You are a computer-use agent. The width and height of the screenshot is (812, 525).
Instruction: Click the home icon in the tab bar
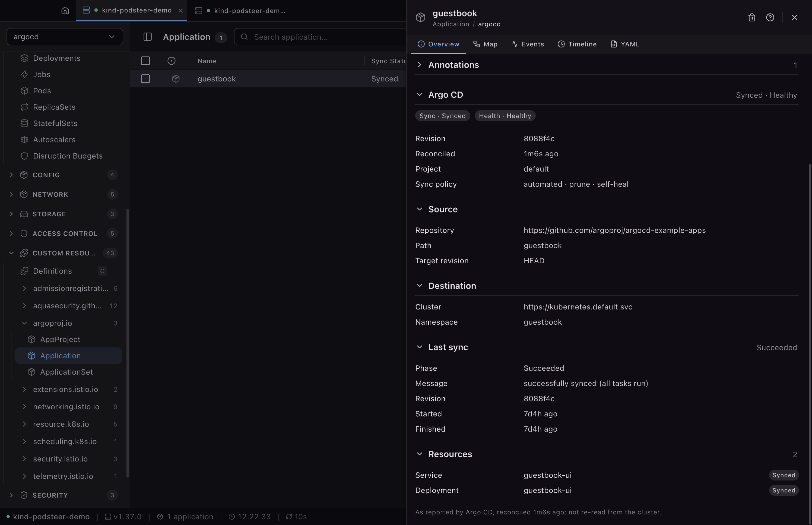(65, 11)
